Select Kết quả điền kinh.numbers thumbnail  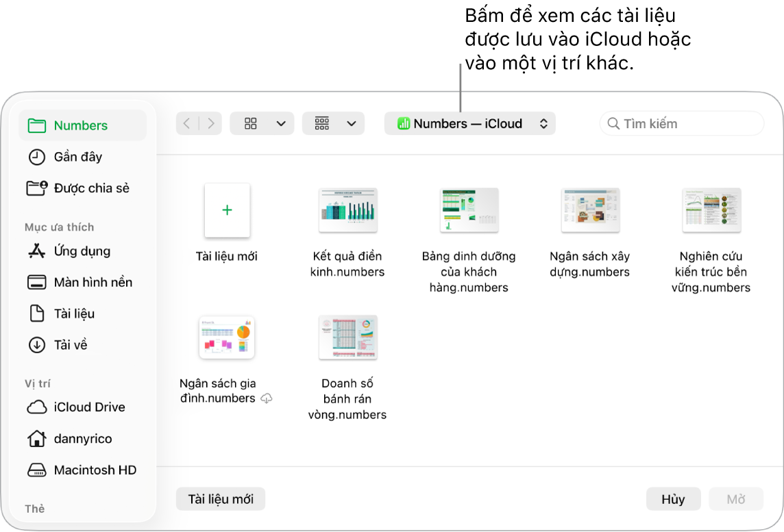pyautogui.click(x=348, y=210)
